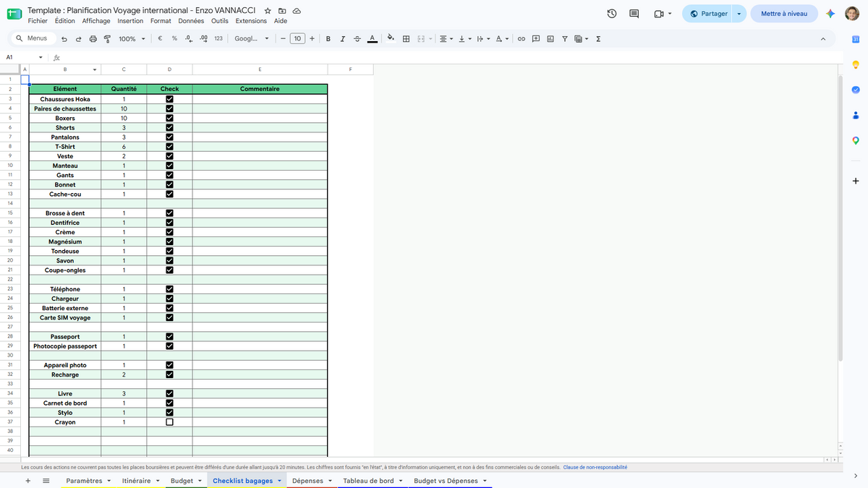Screen dimensions: 868x488
Task: Open Google Keep in side panel
Action: pos(856,64)
